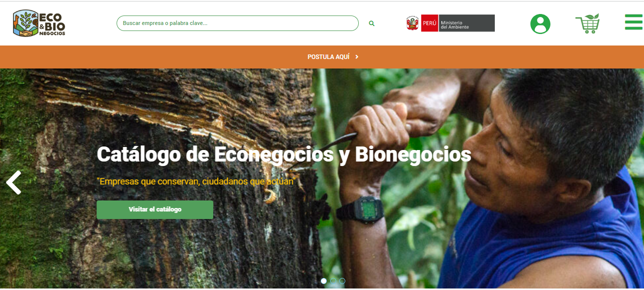Focus the Buscar empresa search field
Viewport: 644px width, 290px height.
[x=238, y=23]
